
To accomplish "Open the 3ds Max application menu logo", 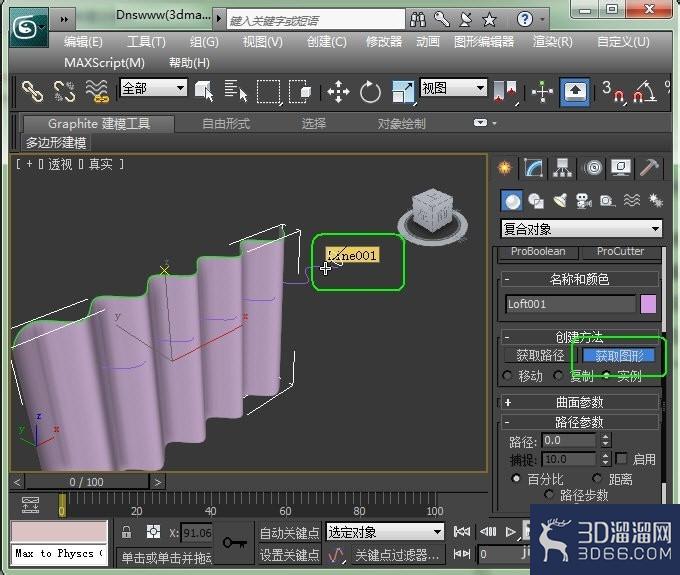I will coord(28,28).
